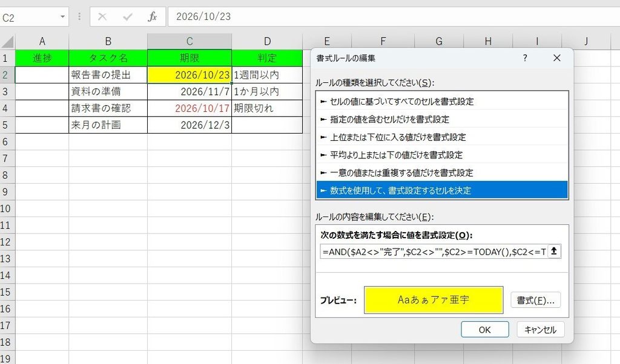Click the formula bar three-dot handle
Viewport: 620px width, 364px height.
coord(79,16)
